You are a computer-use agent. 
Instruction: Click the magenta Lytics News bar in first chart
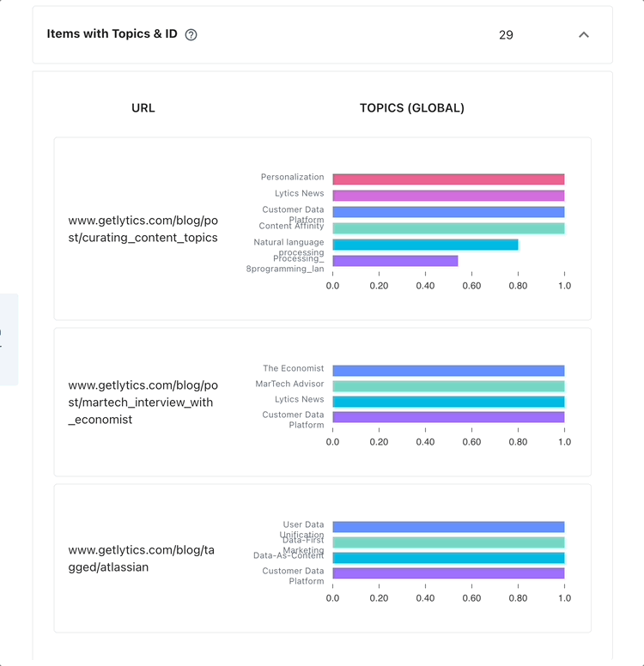click(x=448, y=196)
